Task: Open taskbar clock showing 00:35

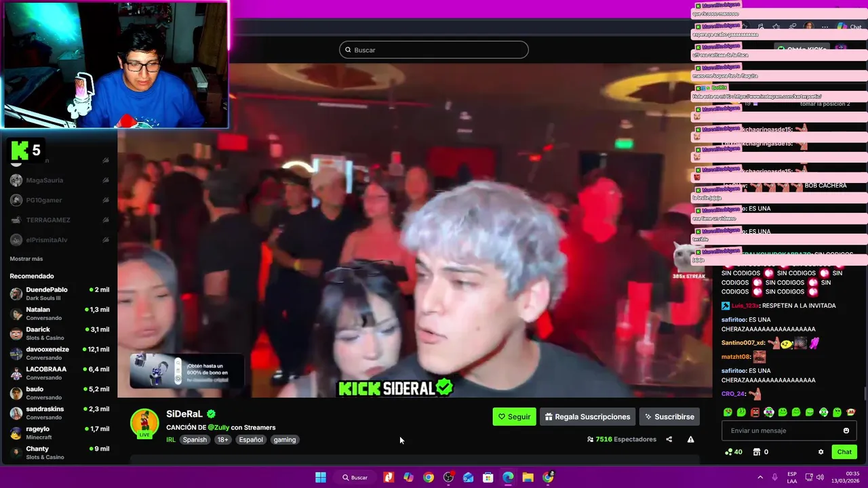Action: coord(846,477)
